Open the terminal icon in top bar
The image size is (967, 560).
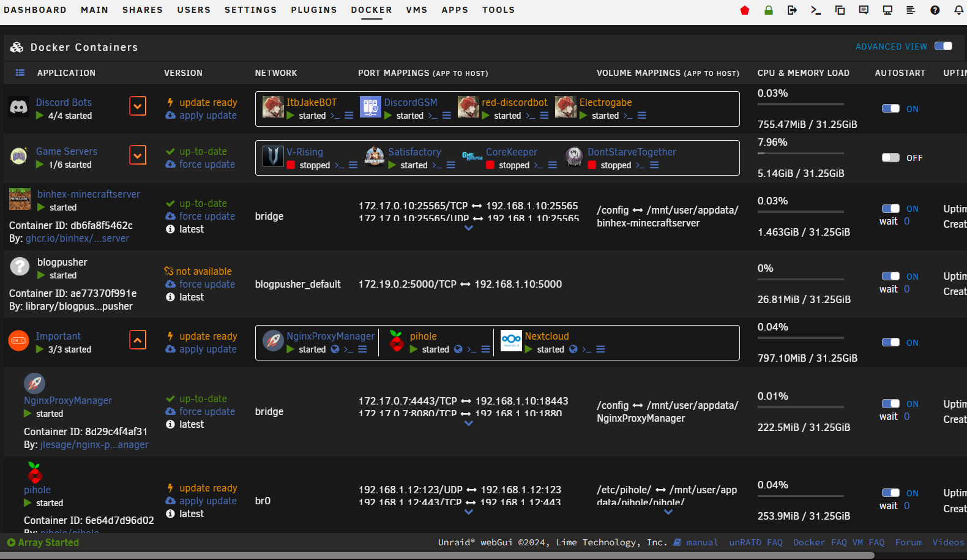[x=816, y=10]
